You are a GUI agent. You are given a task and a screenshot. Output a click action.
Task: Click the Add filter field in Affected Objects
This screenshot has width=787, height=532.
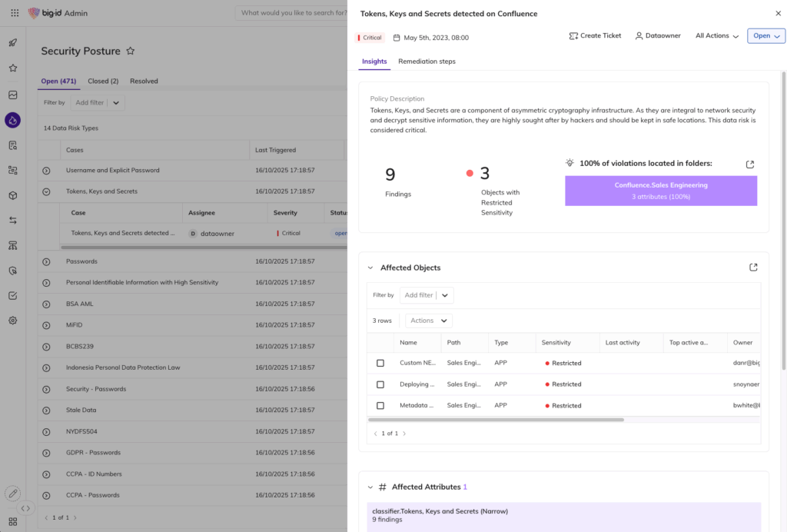[x=418, y=295]
